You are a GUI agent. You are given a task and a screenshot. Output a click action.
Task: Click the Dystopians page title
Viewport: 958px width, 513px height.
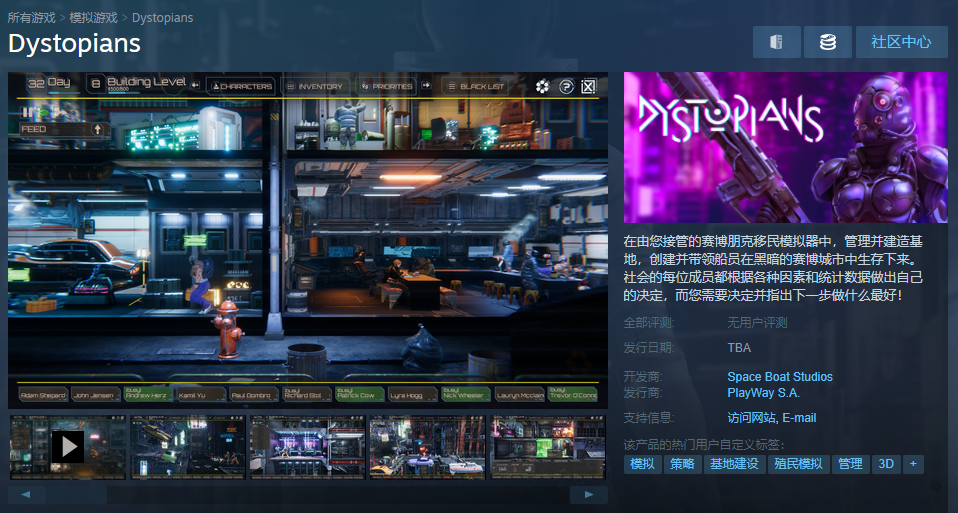click(x=75, y=43)
